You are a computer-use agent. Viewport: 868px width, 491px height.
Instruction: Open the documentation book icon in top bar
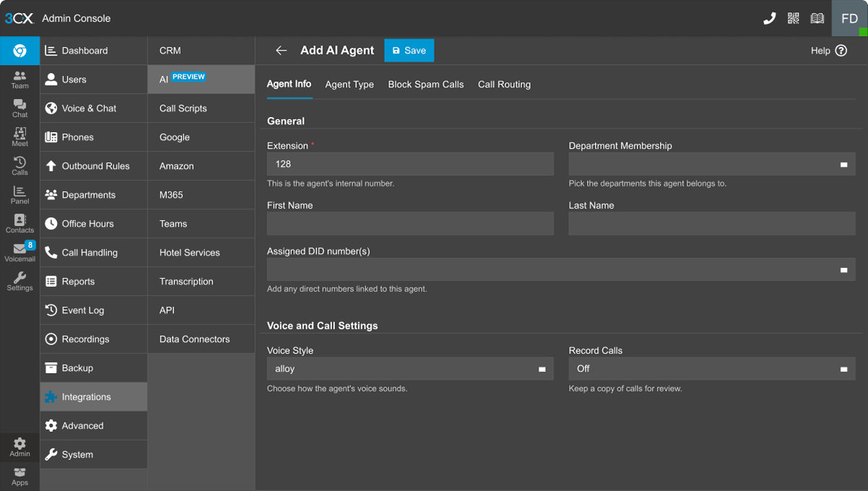817,17
